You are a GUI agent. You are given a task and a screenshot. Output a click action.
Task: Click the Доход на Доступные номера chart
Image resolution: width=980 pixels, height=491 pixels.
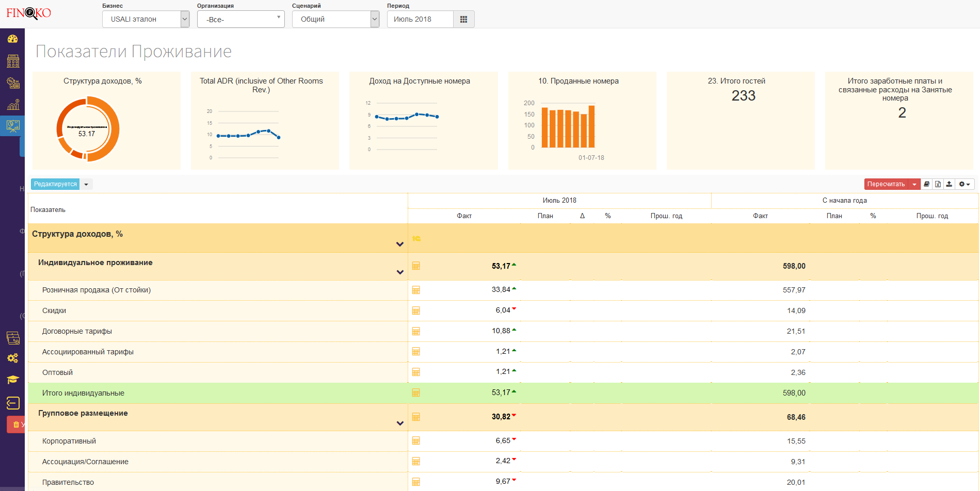(423, 121)
